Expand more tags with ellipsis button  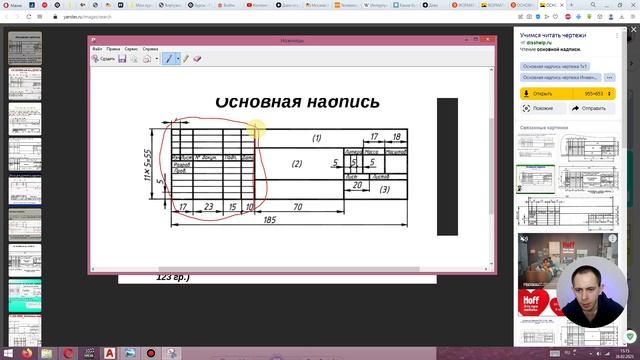click(609, 77)
